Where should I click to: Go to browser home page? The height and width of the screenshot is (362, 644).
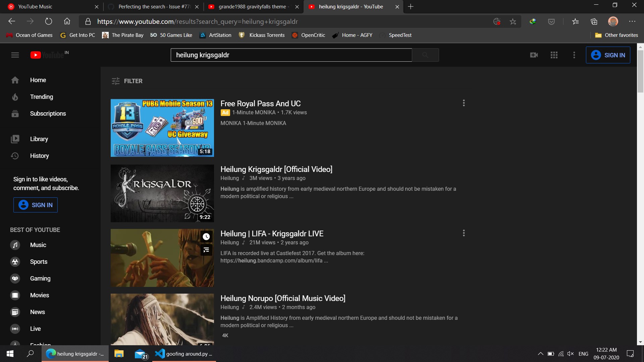(x=67, y=21)
